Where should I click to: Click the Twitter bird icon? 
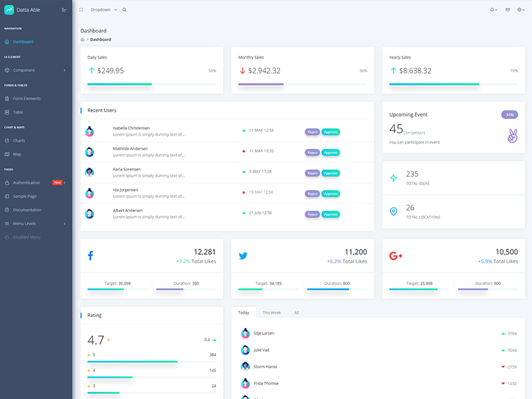click(x=243, y=256)
